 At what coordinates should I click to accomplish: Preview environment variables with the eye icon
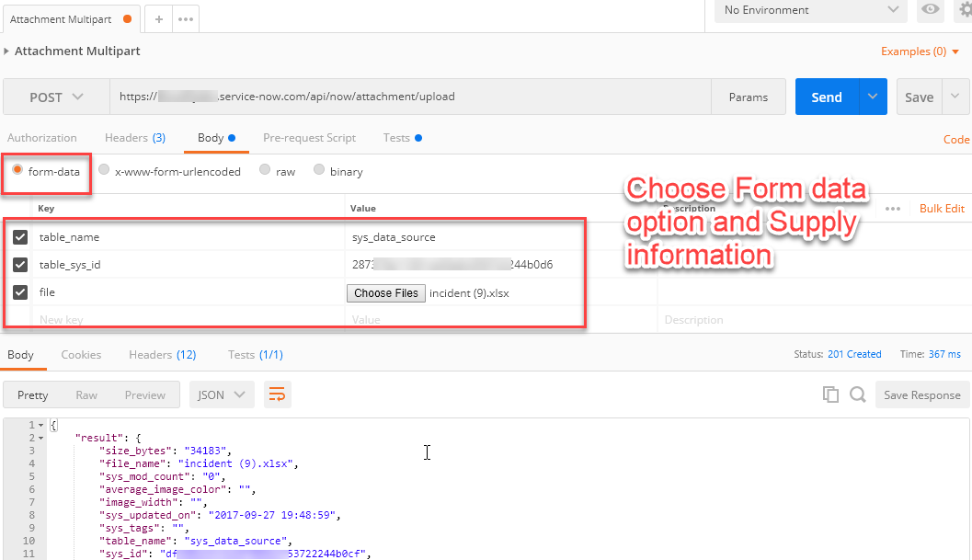930,11
